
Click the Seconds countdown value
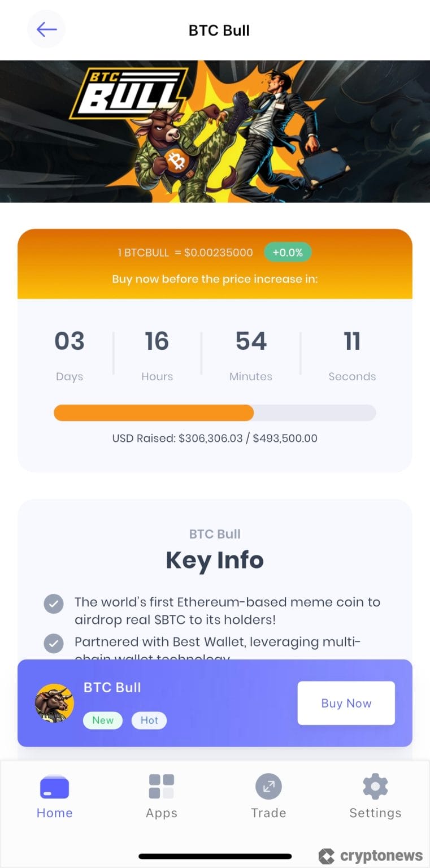tap(352, 340)
